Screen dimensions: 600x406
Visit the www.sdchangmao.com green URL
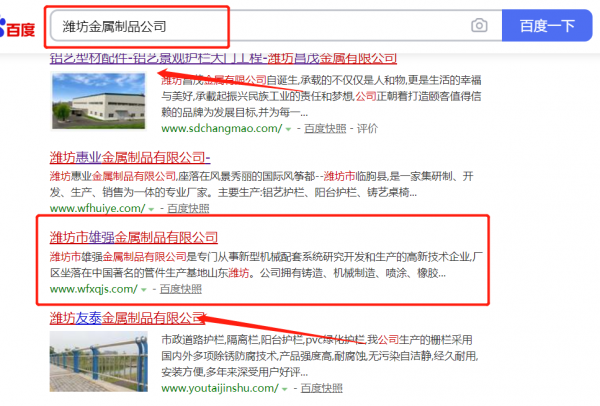point(222,129)
